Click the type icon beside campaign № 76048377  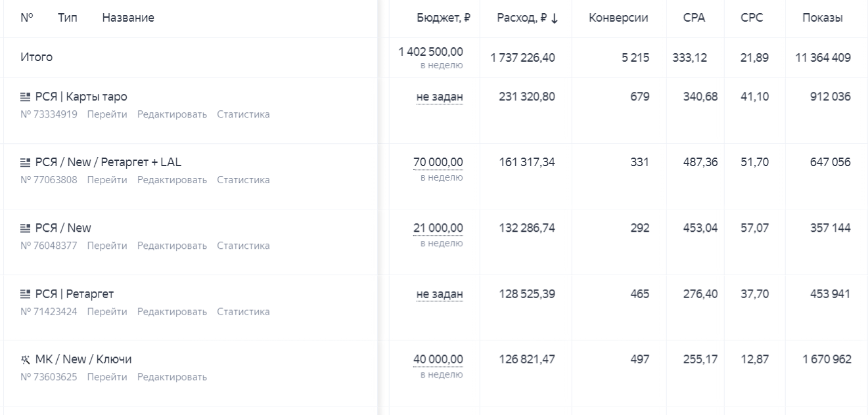[x=26, y=229]
